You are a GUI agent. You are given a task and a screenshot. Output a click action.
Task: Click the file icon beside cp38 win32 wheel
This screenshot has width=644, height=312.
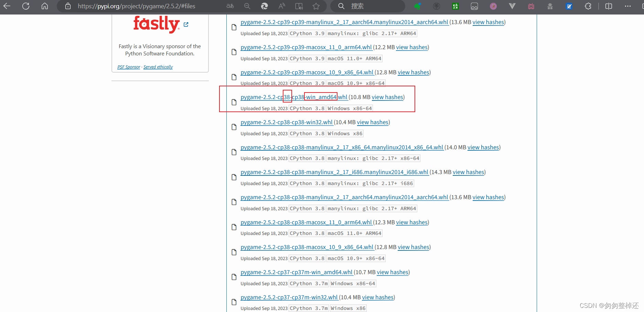234,127
